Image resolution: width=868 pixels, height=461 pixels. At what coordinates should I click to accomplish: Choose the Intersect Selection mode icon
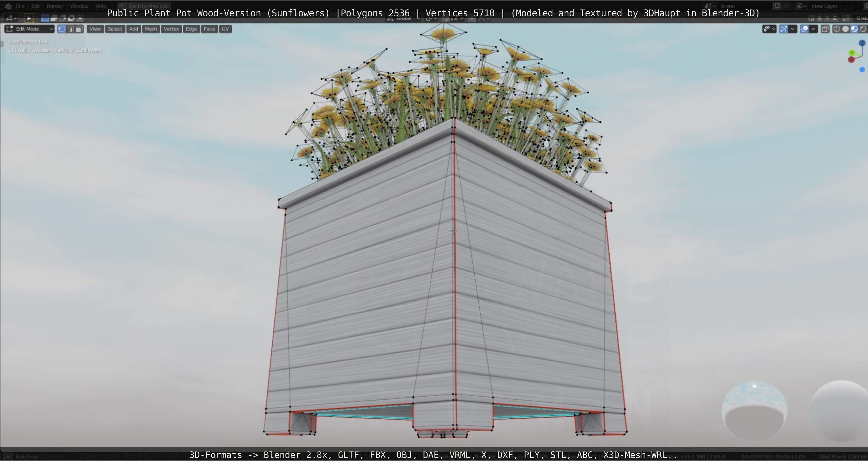80,18
